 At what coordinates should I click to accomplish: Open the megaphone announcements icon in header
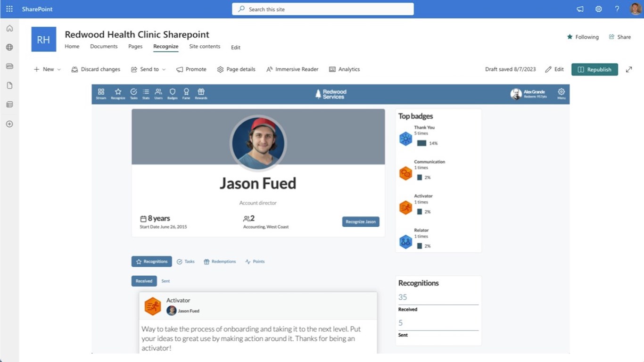pyautogui.click(x=580, y=9)
